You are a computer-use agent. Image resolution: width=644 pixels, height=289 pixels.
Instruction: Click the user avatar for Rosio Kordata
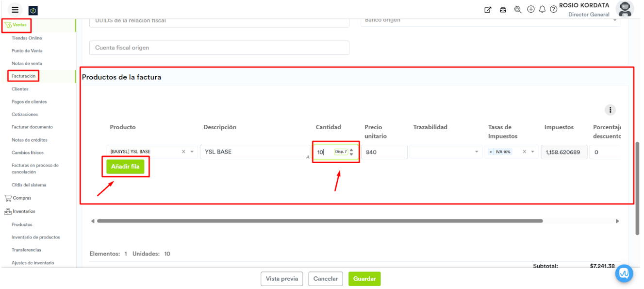click(624, 9)
